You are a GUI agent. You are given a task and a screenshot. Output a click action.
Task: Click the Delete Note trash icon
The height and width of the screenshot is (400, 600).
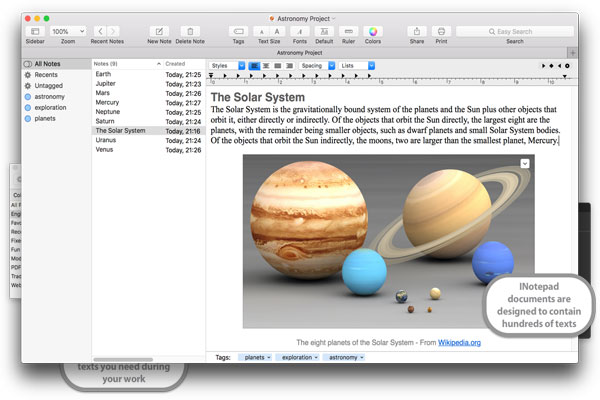(x=190, y=32)
